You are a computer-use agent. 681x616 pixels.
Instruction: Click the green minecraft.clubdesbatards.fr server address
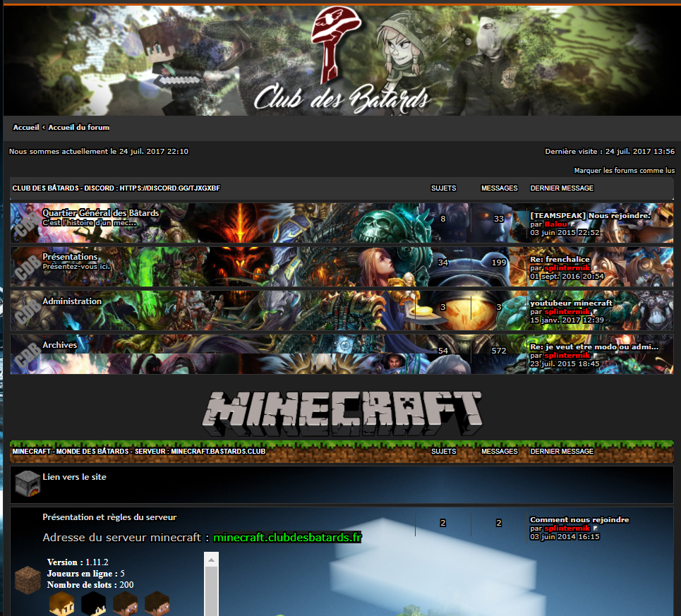click(287, 538)
